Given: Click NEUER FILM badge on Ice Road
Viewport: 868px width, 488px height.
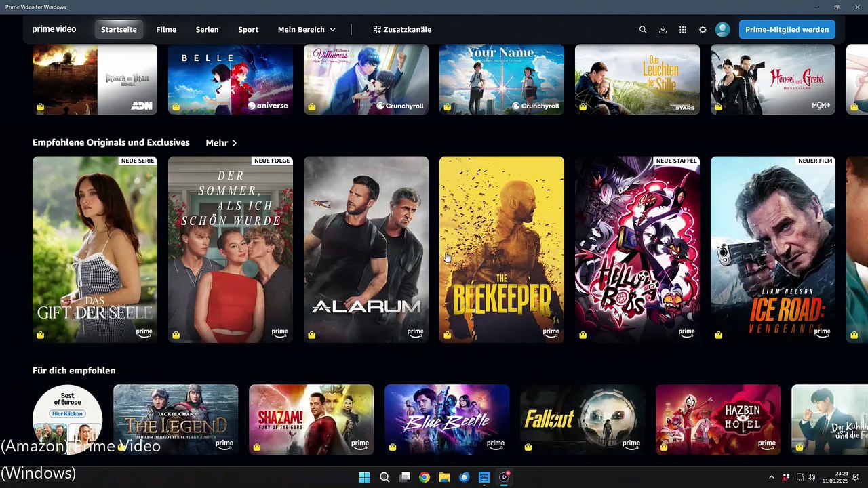Looking at the screenshot, I should pyautogui.click(x=816, y=161).
